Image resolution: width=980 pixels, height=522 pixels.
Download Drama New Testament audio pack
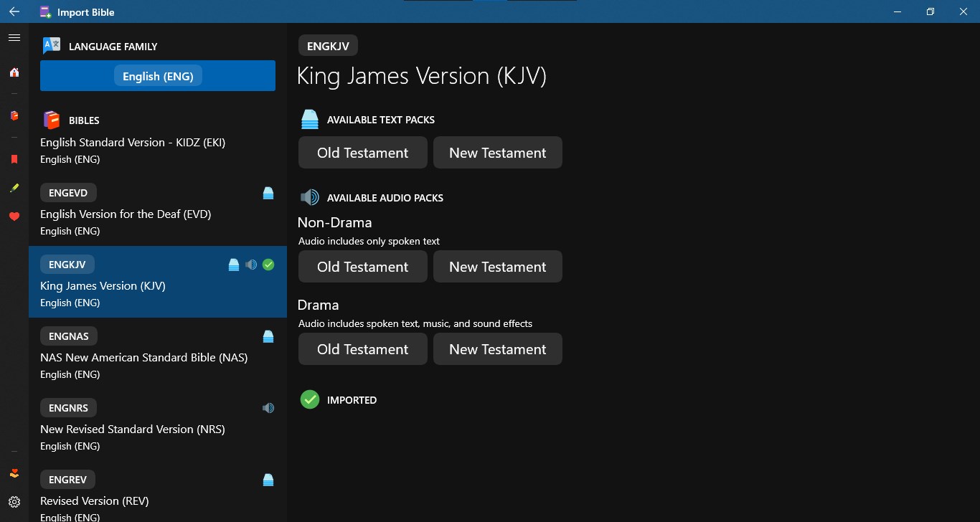pyautogui.click(x=498, y=349)
